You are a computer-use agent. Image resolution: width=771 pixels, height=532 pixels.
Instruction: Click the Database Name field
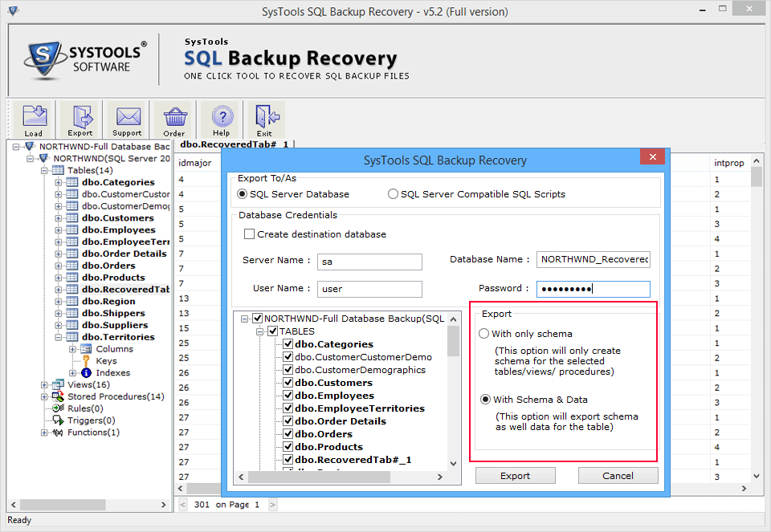coord(594,259)
